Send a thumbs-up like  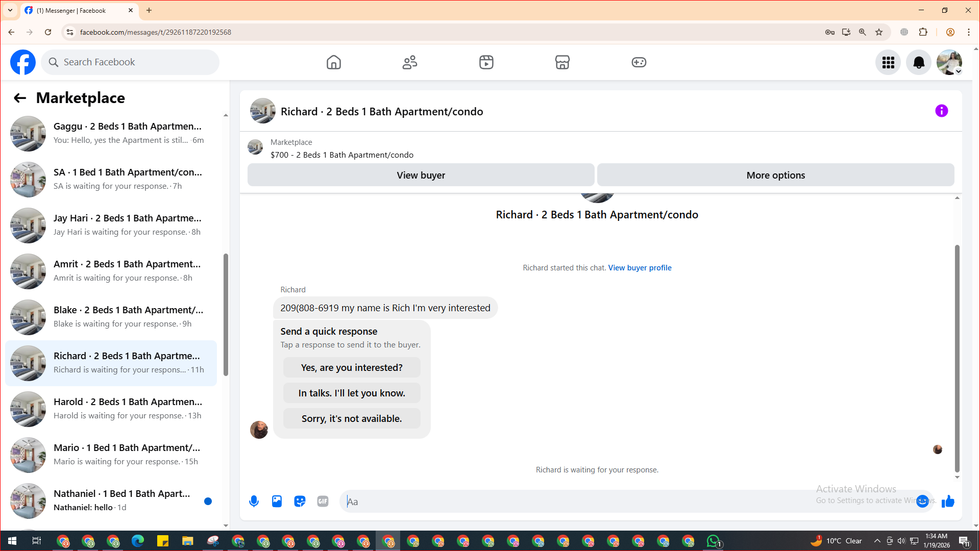click(x=948, y=502)
